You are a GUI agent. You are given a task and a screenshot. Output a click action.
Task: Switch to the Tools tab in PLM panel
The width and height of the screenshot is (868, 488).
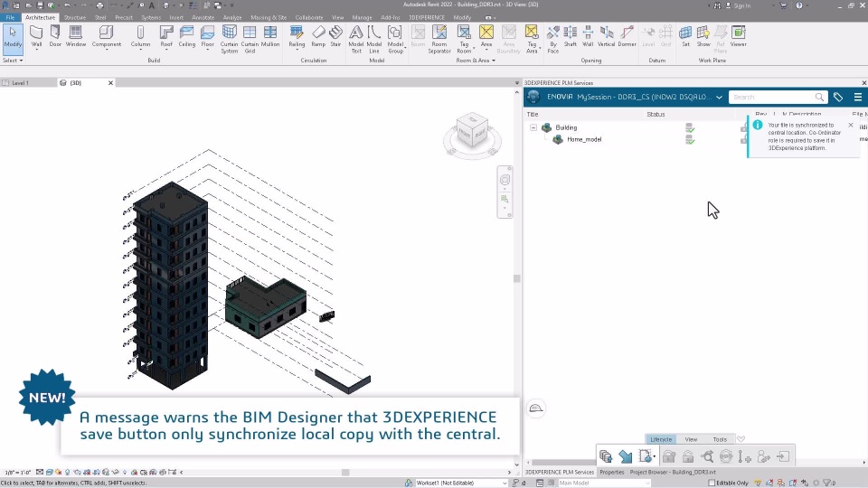coord(720,439)
